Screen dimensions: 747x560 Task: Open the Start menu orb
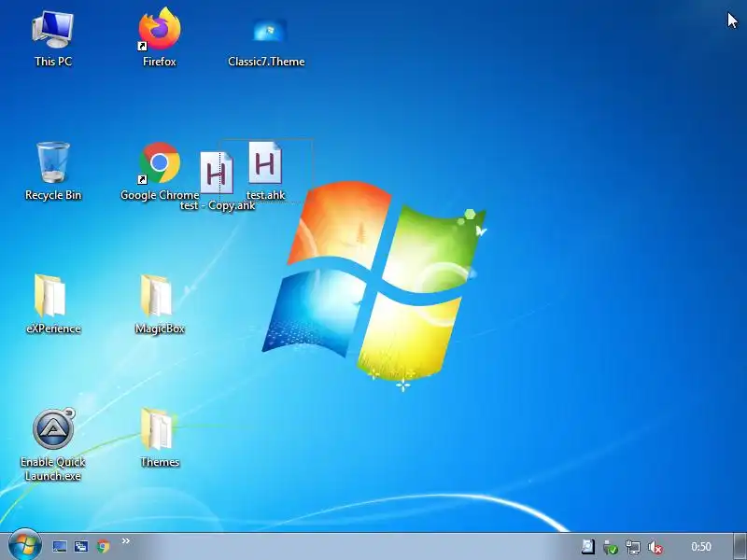coord(25,545)
